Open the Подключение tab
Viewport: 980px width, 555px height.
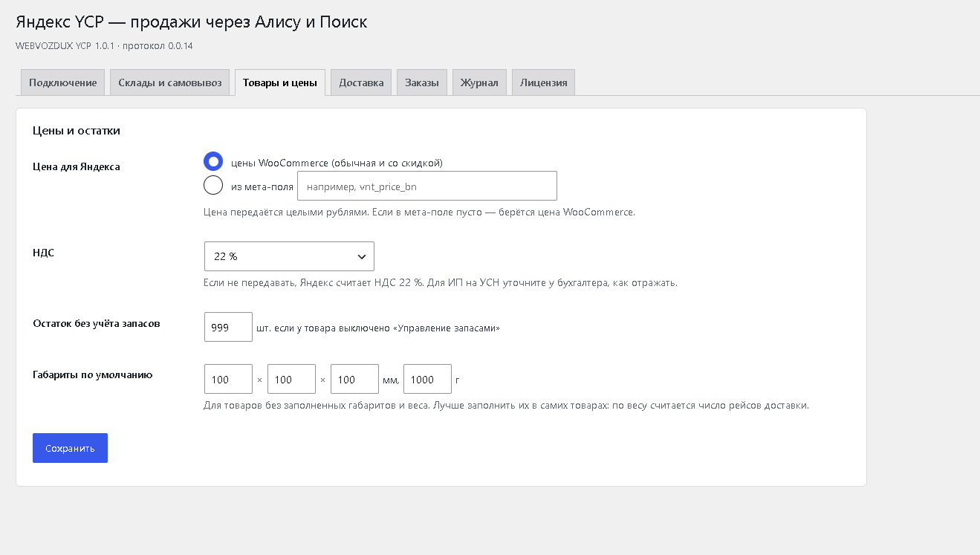63,82
